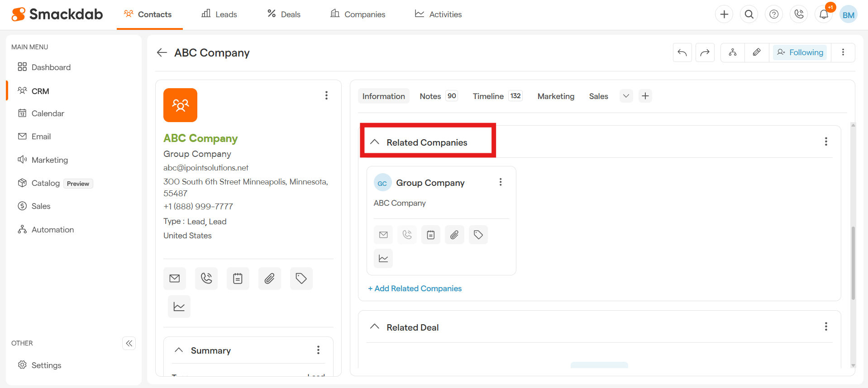Open the BM user avatar
The image size is (868, 388).
click(848, 14)
